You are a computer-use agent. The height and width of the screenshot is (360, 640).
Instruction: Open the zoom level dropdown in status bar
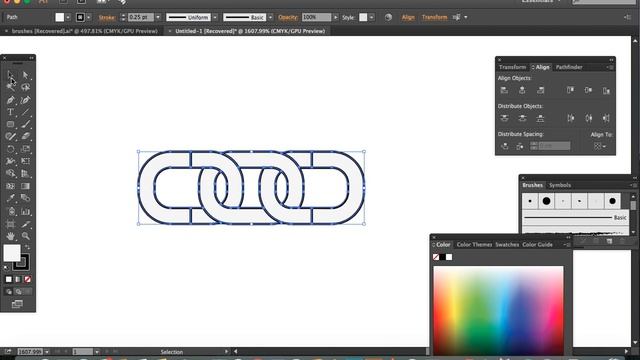[47, 352]
